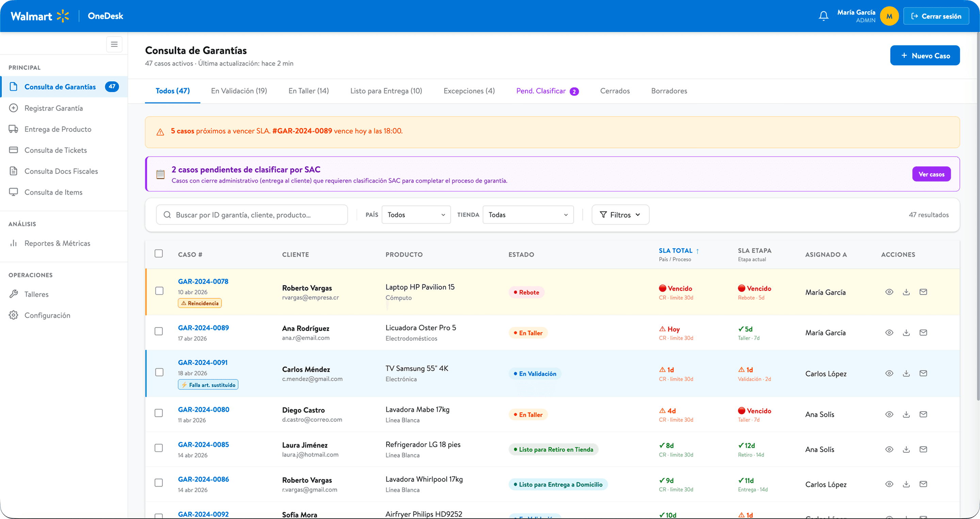The height and width of the screenshot is (519, 980).
Task: Collapse sidebar with the hamburger menu icon
Action: [x=114, y=44]
